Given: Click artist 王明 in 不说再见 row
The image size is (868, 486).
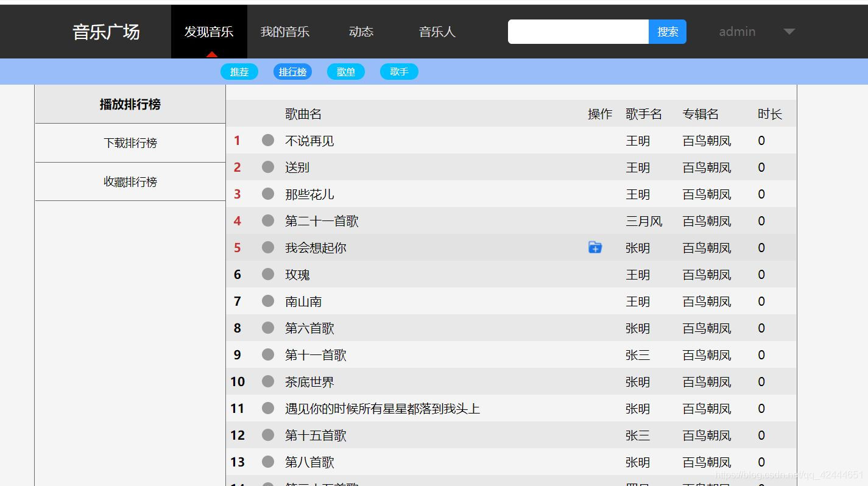Looking at the screenshot, I should coord(638,141).
